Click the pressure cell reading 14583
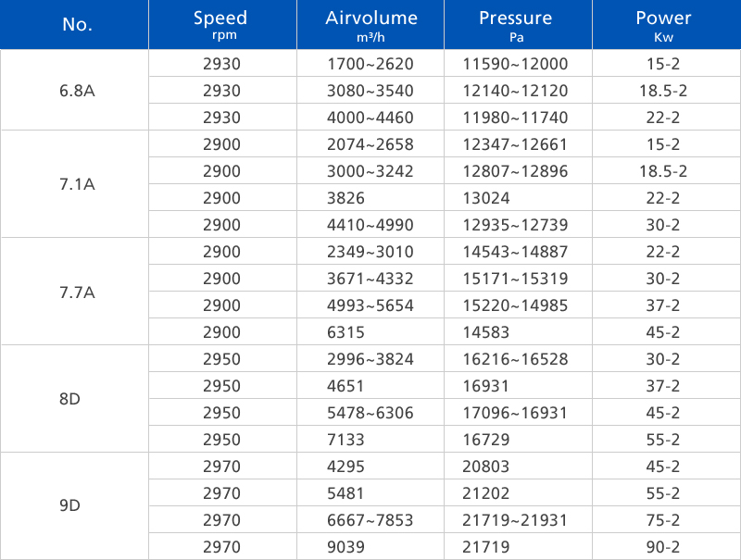The height and width of the screenshot is (560, 741). [487, 332]
